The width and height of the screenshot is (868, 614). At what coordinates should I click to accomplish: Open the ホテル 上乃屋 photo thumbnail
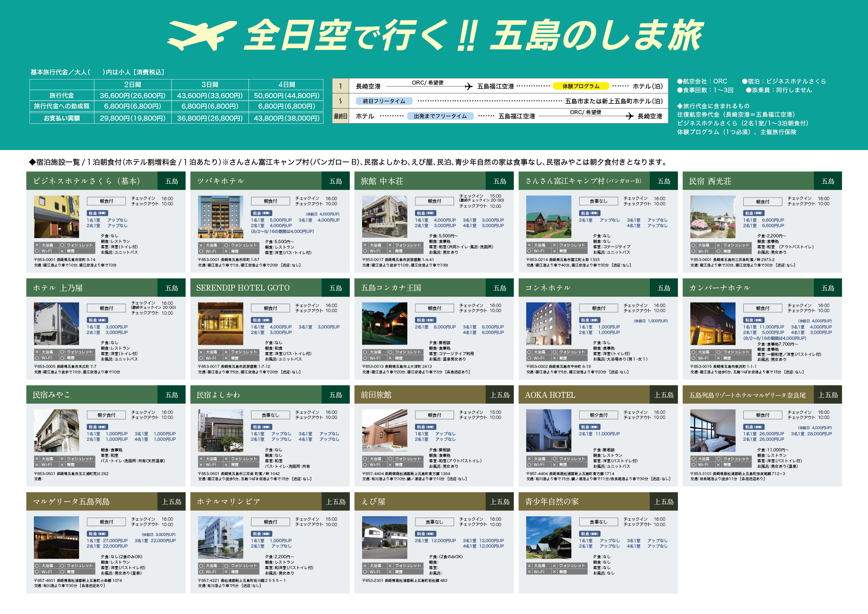[x=56, y=323]
